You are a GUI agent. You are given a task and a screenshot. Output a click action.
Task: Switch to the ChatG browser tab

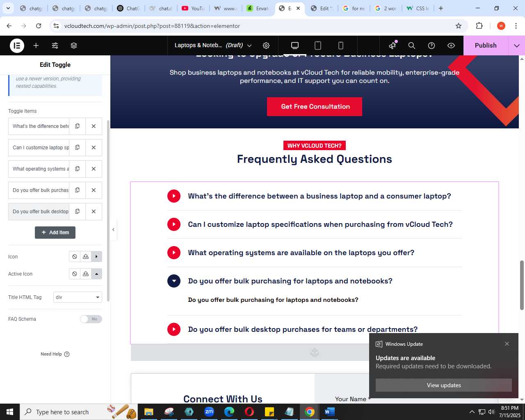129,8
